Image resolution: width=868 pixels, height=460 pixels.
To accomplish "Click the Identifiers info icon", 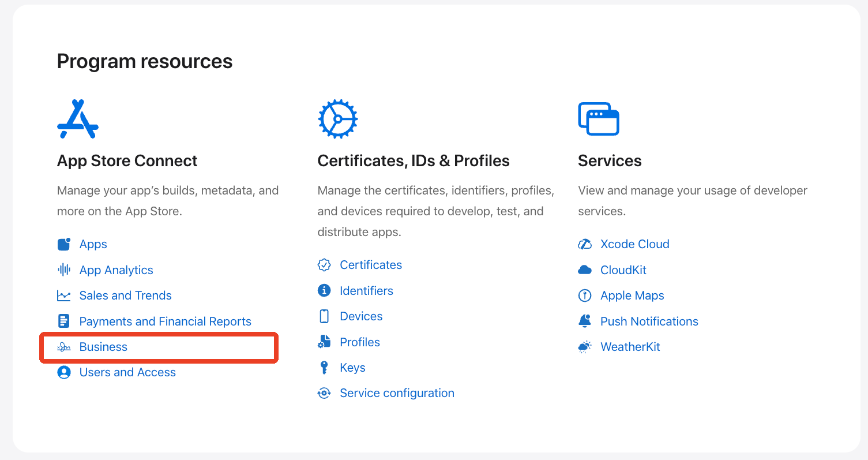I will pyautogui.click(x=324, y=290).
